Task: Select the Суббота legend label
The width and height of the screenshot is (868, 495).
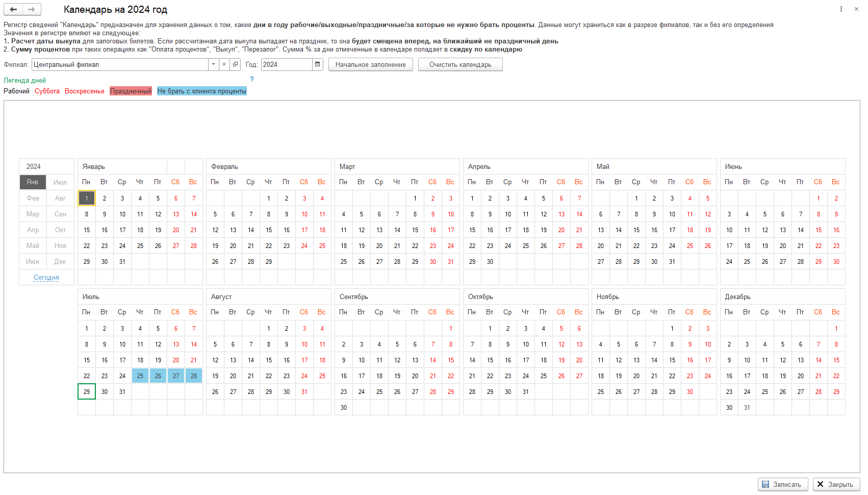Action: point(47,91)
